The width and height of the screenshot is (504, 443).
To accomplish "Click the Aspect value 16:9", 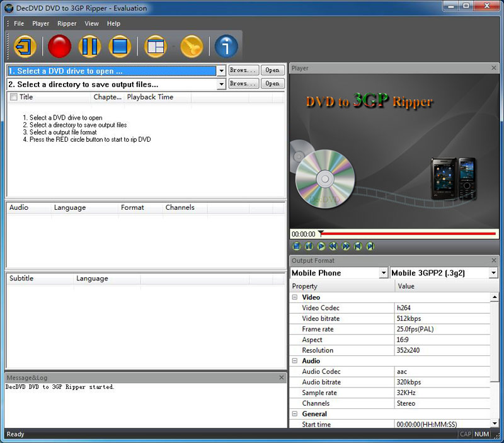I will coord(442,340).
